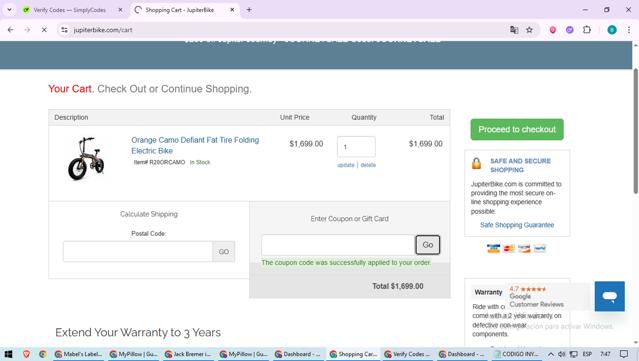Click the padlock secure shopping icon

tap(476, 163)
